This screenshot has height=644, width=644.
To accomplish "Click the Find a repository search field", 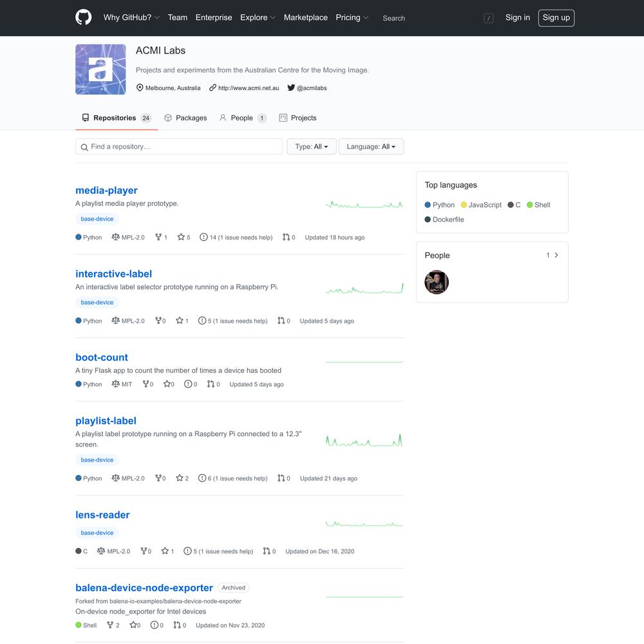I will click(179, 147).
